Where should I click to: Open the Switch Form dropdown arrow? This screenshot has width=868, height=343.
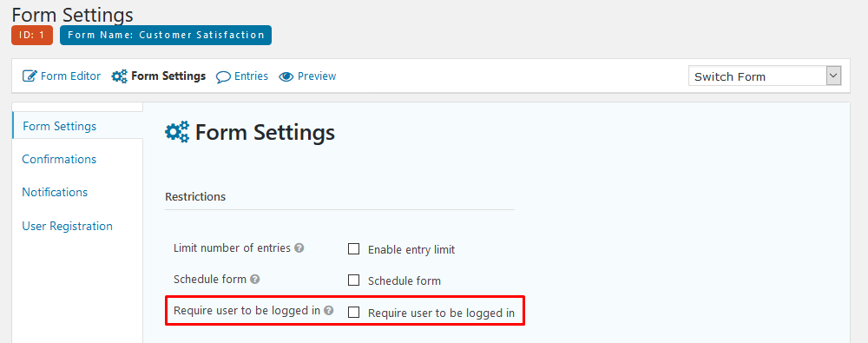tap(833, 76)
